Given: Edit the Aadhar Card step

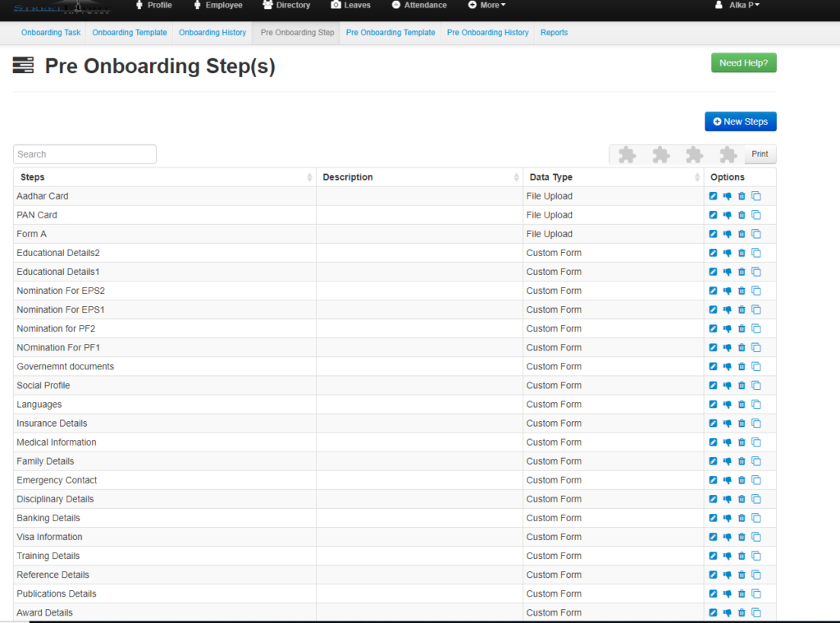Looking at the screenshot, I should 713,196.
